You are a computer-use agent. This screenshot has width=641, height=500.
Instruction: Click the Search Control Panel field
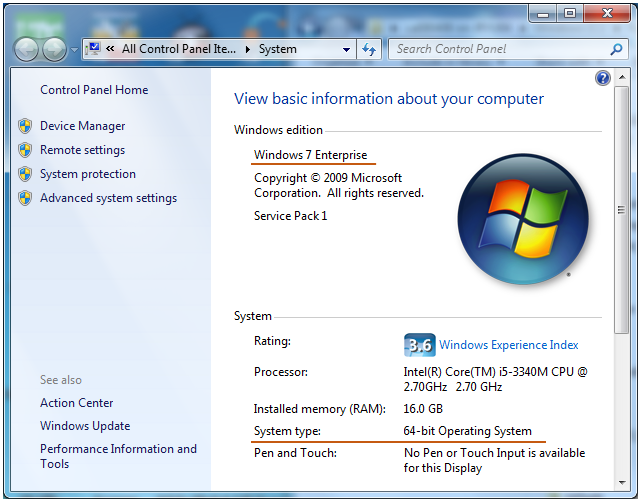click(x=508, y=49)
